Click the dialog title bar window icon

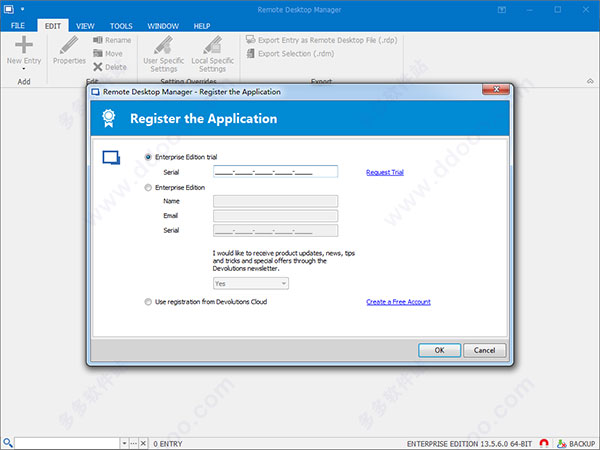click(x=95, y=92)
